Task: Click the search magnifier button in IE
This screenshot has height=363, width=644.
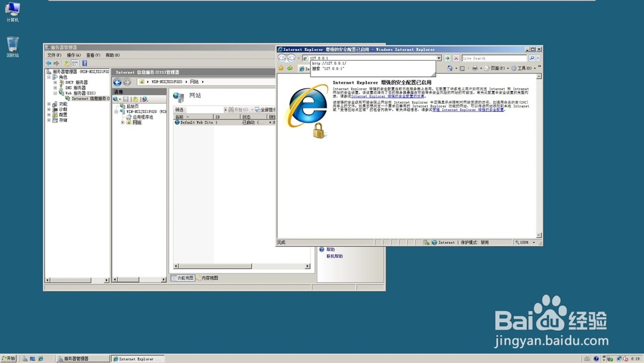Action: coord(532,59)
